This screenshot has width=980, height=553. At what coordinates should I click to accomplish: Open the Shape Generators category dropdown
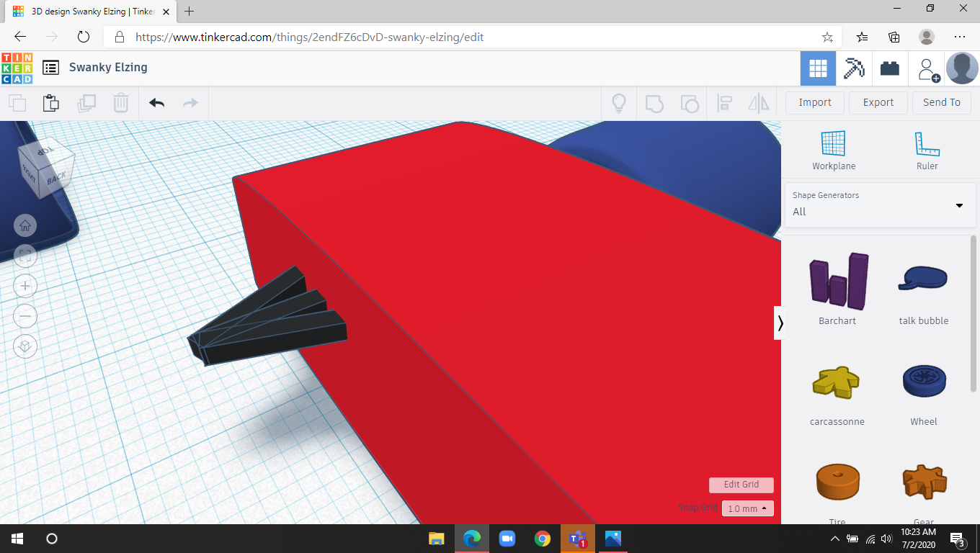879,204
